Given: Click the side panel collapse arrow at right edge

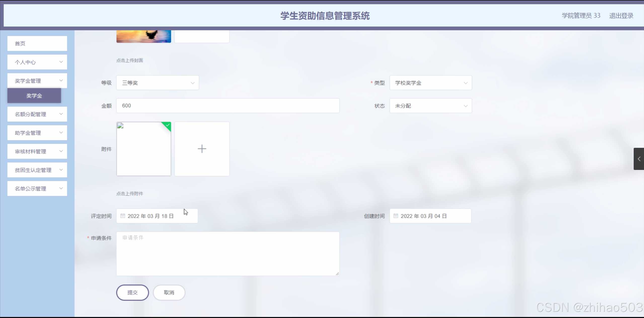Looking at the screenshot, I should [639, 159].
